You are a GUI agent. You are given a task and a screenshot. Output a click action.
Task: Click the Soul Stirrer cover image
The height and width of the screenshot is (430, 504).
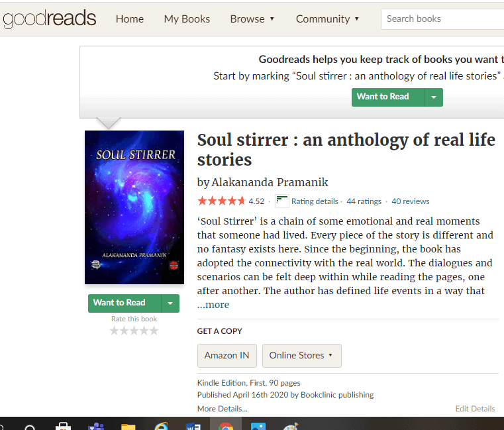click(x=134, y=207)
